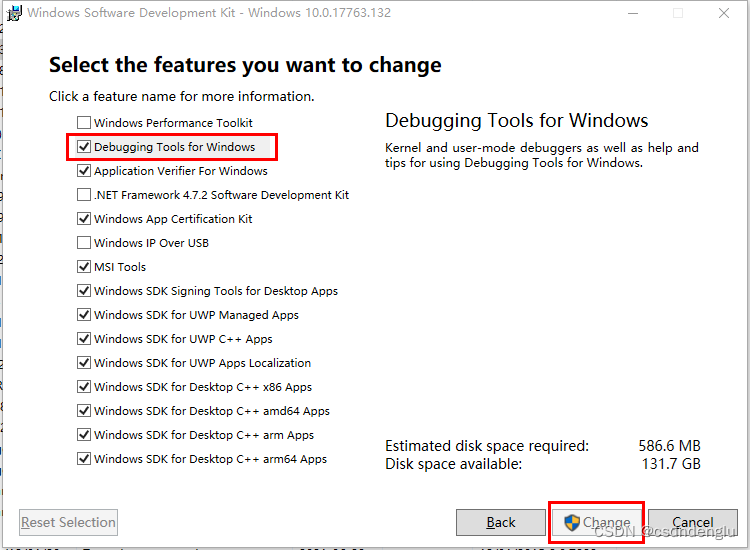Check the Windows IP Over USB checkbox

click(x=84, y=242)
